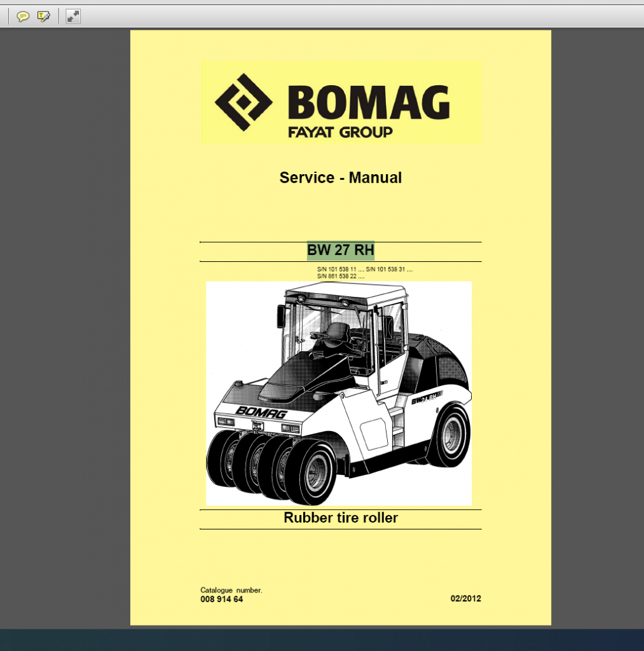The height and width of the screenshot is (651, 644).
Task: Toggle full screen expand arrows icon
Action: point(73,17)
